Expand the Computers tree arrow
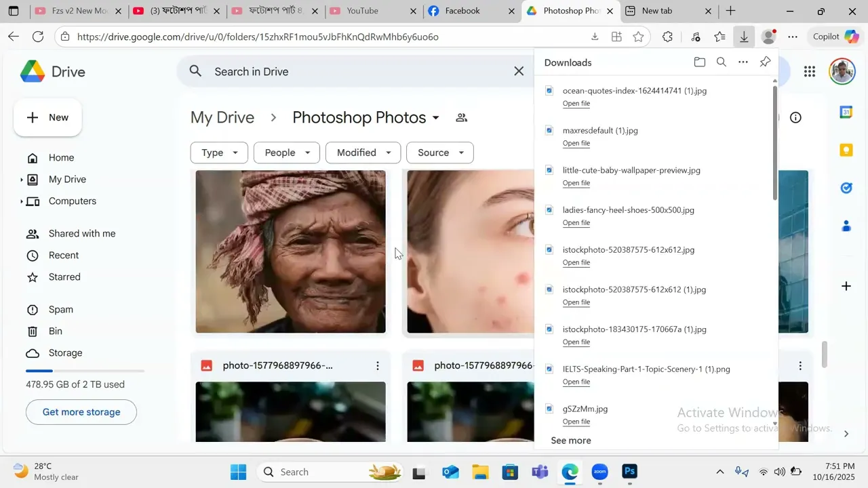 pos(22,201)
